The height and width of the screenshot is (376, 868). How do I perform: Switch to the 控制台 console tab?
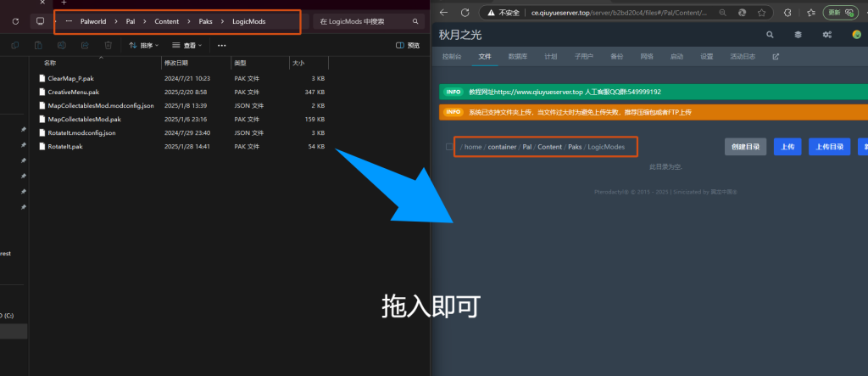point(452,57)
